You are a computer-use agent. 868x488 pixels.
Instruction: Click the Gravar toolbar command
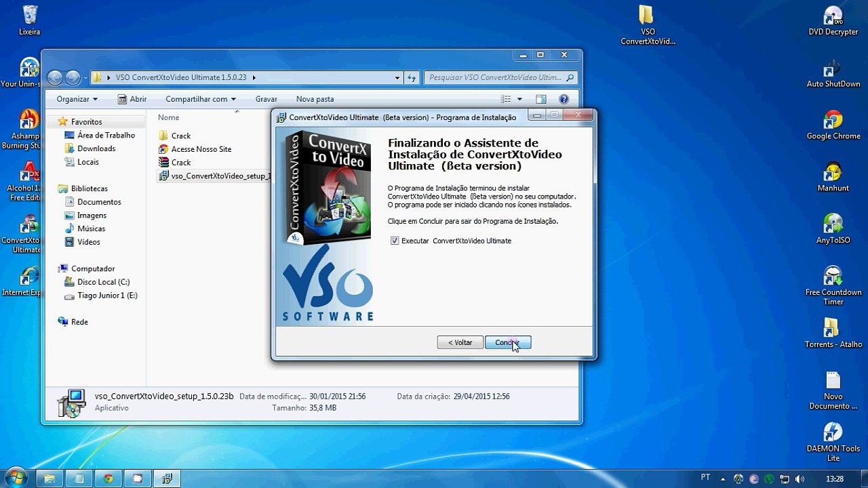pyautogui.click(x=267, y=99)
